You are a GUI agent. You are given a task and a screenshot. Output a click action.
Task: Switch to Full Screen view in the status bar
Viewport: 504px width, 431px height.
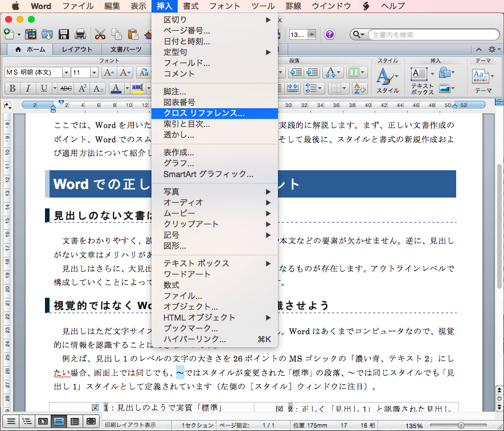coord(91,421)
